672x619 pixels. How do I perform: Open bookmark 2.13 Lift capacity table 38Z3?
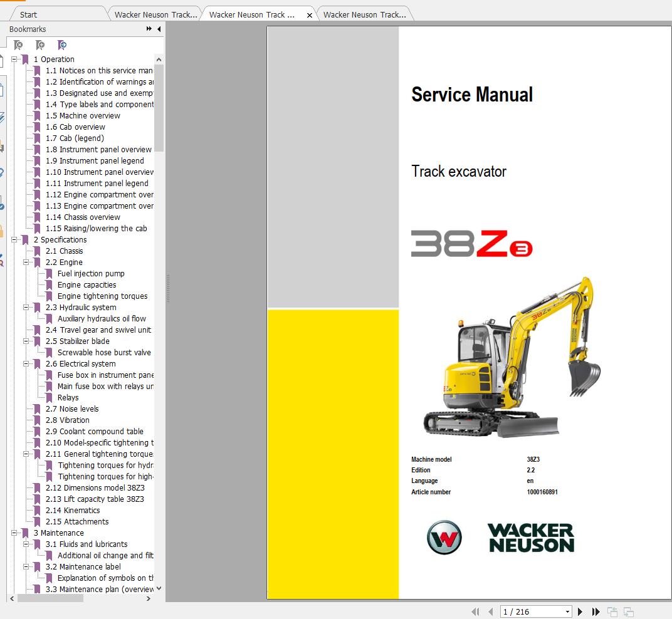[x=95, y=499]
